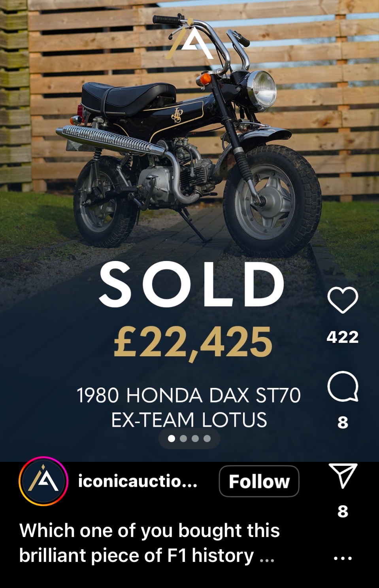This screenshot has width=379, height=588.
Task: Open the Iconic Auctions profile avatar
Action: pos(43,481)
